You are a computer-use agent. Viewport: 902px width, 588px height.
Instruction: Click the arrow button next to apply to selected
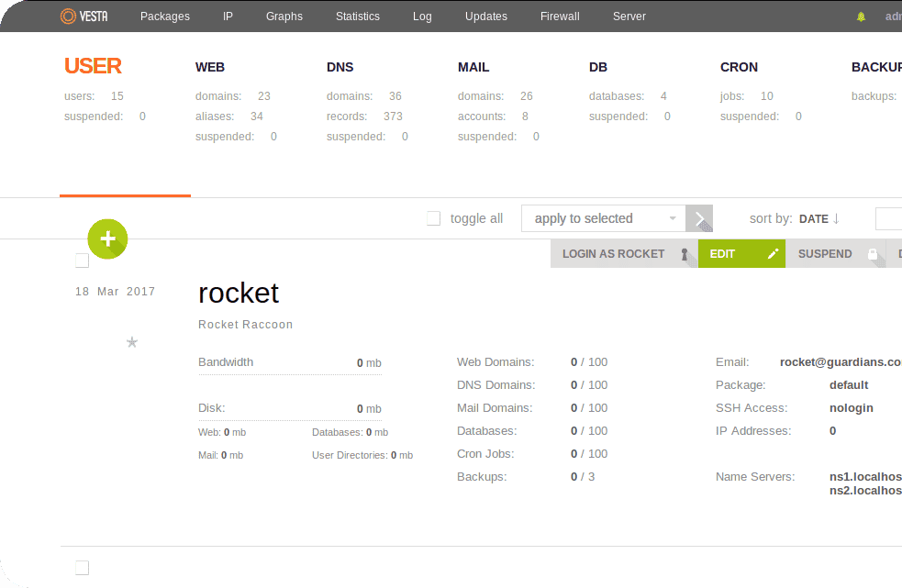click(x=699, y=218)
